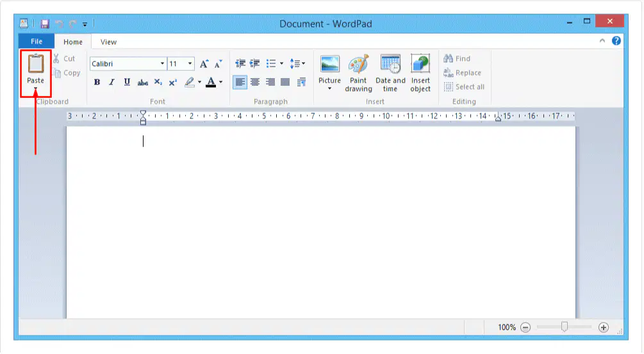Toggle Strikethrough formatting

pyautogui.click(x=142, y=83)
